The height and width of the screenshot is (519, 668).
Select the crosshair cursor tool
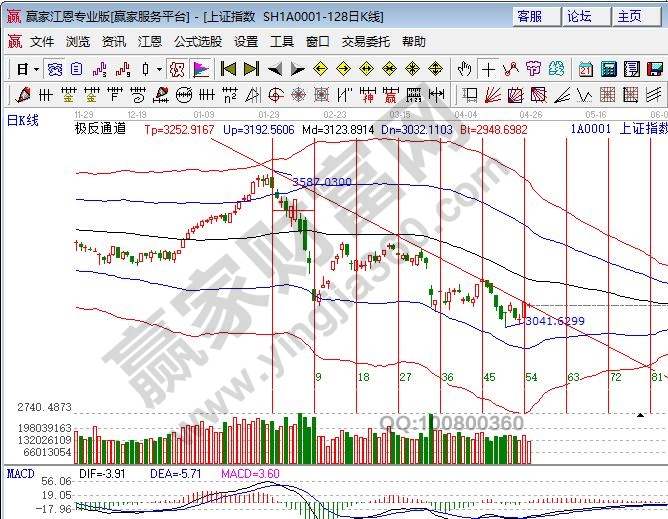488,69
